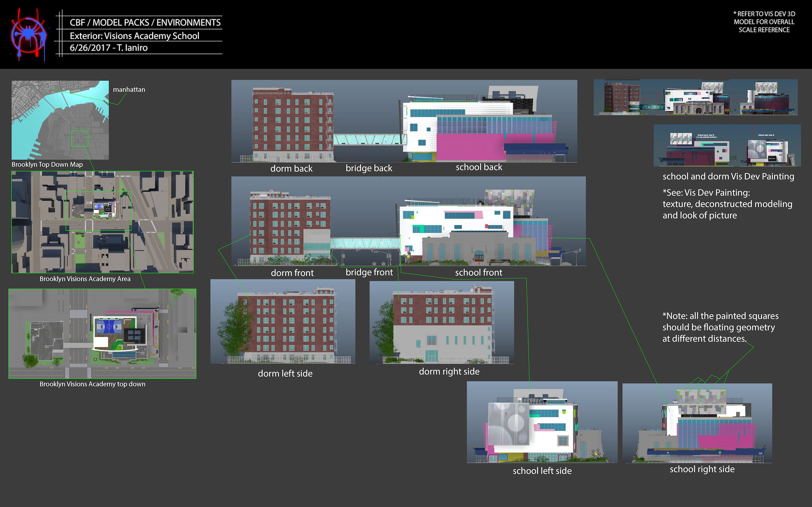Click the 'dorm front' label
812x507 pixels.
point(292,273)
